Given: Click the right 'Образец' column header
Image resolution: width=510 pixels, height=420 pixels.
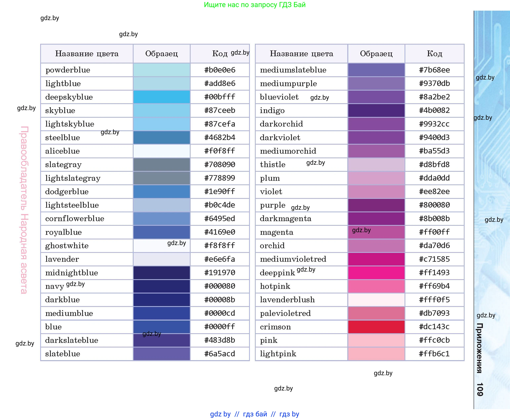Looking at the screenshot, I should click(x=376, y=53).
